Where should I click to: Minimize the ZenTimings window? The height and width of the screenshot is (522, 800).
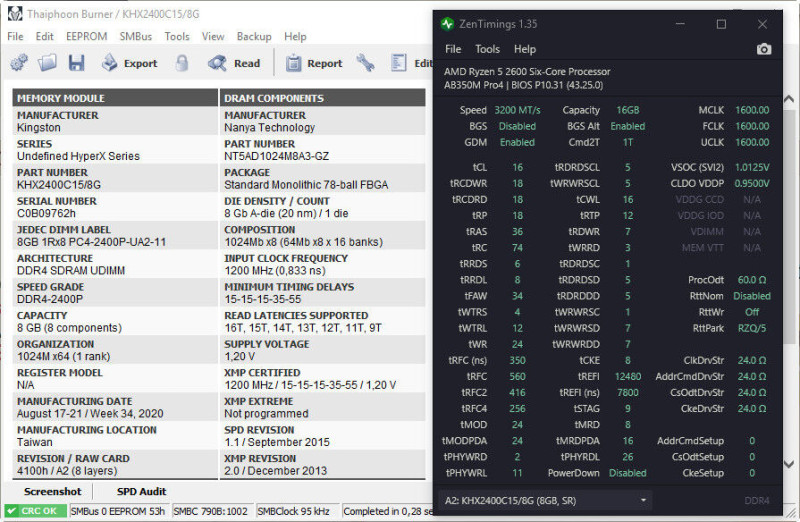pyautogui.click(x=680, y=24)
